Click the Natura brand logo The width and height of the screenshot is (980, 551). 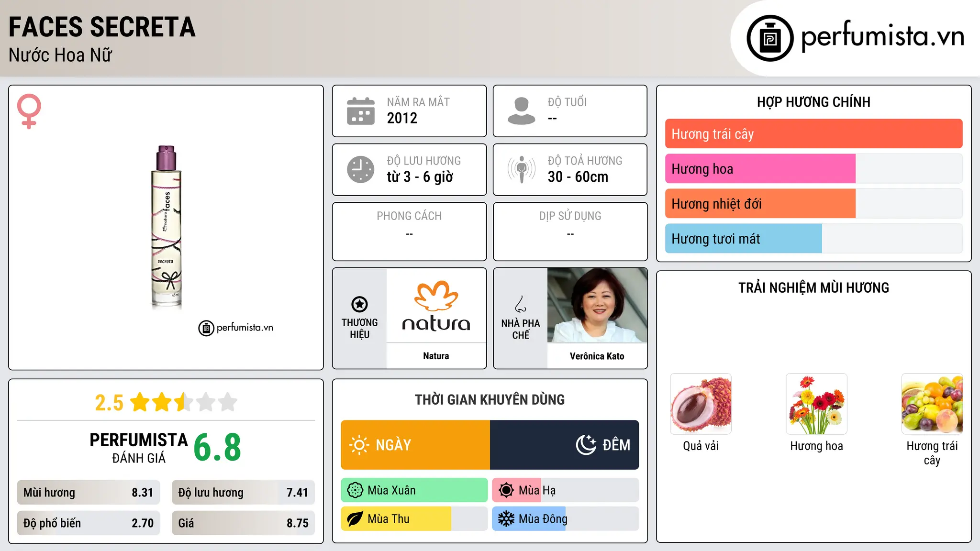point(436,306)
